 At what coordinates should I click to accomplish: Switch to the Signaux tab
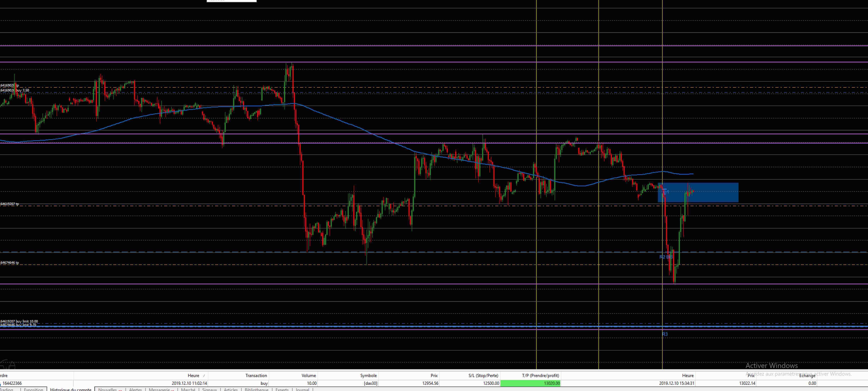pos(209,389)
